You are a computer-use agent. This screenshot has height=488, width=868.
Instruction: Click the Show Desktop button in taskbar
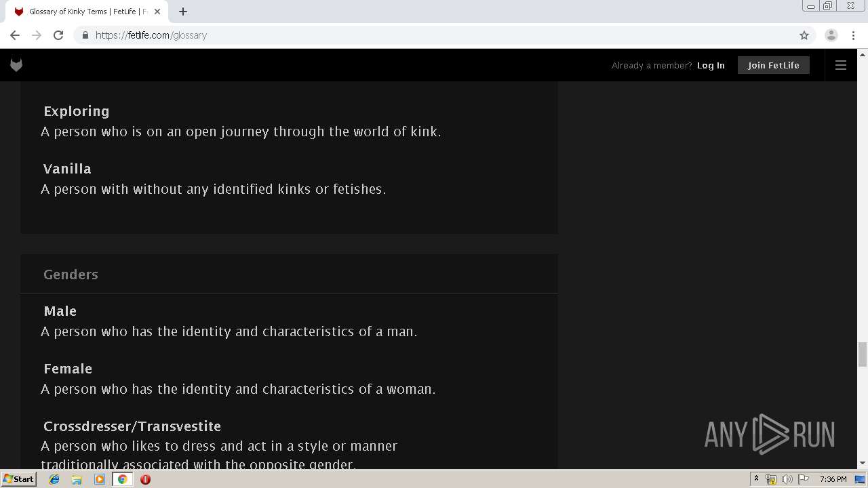(861, 479)
